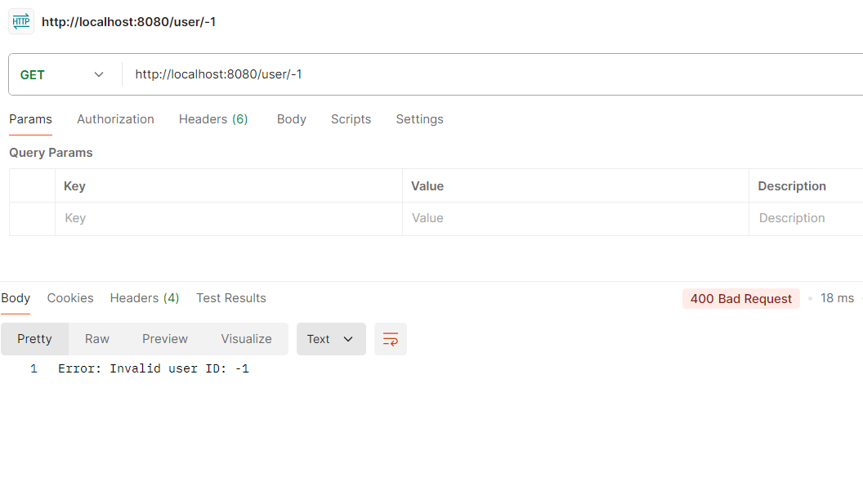Show response Headers (4) tab
Screen dimensions: 863x504
(x=145, y=298)
